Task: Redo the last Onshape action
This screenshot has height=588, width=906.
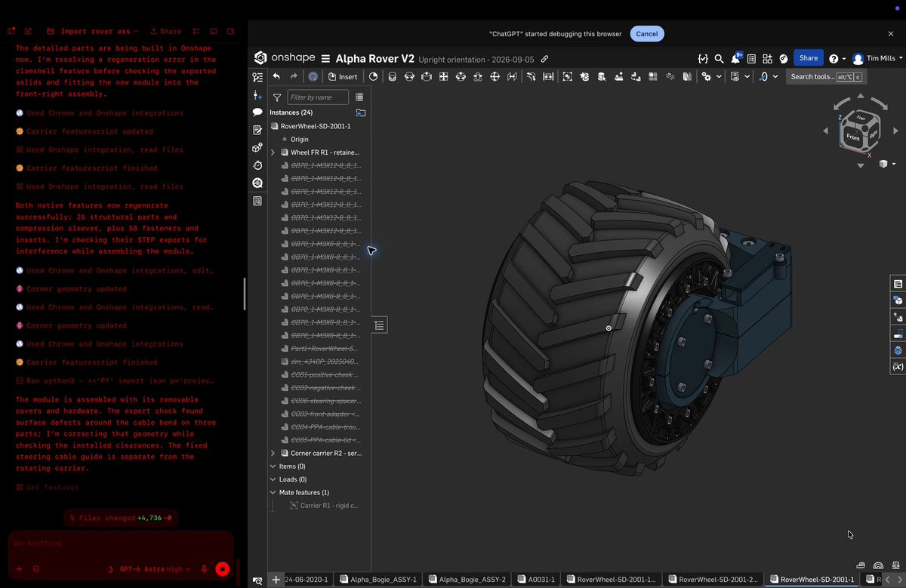Action: coord(294,76)
